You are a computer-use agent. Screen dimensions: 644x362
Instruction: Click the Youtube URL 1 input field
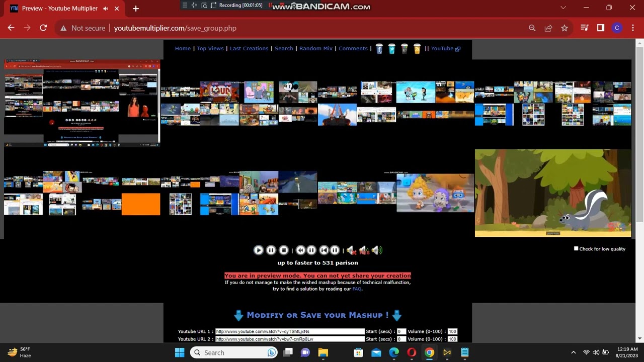290,332
